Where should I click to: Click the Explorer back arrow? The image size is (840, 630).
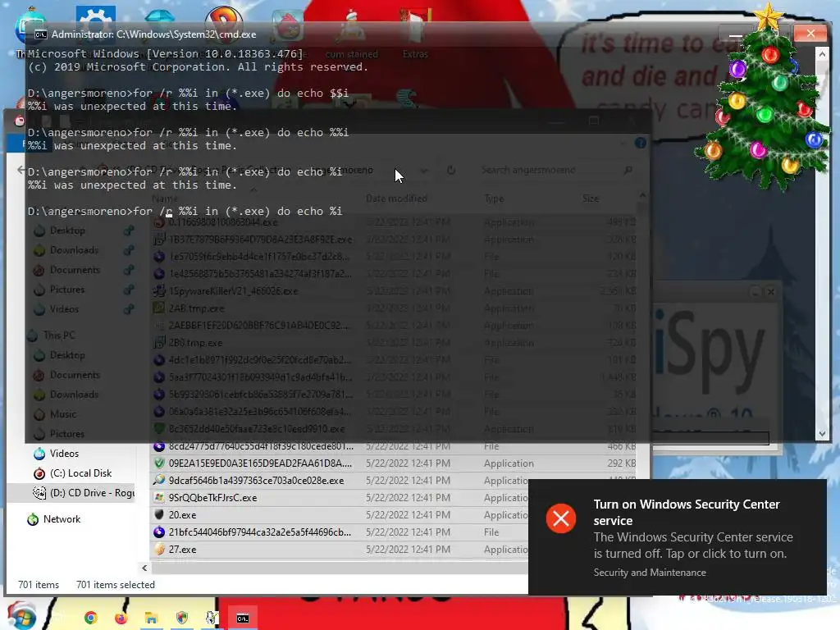click(21, 170)
